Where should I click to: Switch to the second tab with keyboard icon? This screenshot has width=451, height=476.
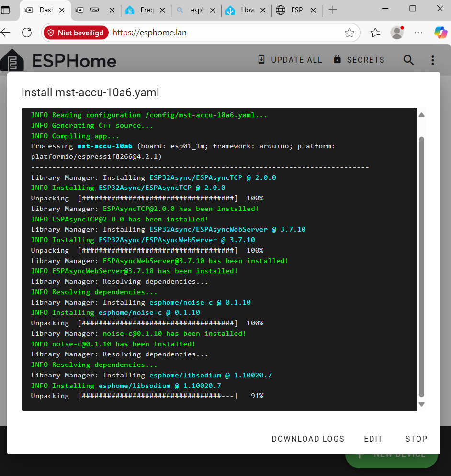(x=95, y=11)
